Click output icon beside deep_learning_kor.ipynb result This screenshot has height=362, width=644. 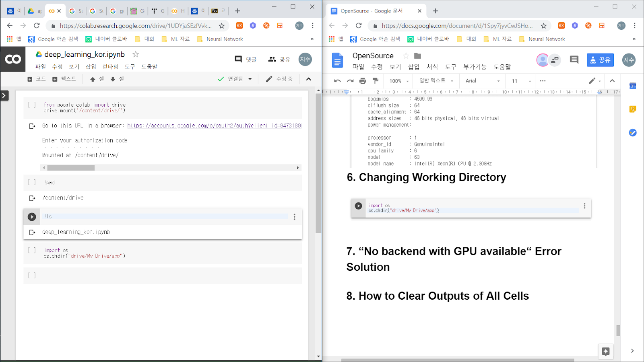(x=32, y=232)
